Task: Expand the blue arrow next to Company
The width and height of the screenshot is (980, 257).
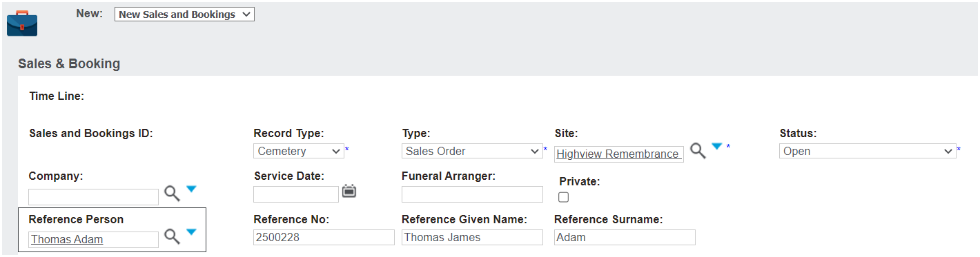Action: pos(191,189)
